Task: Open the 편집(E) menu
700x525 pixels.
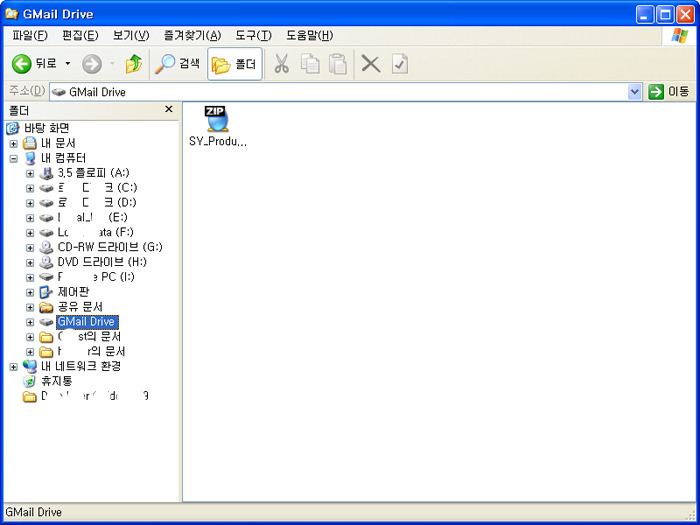Action: click(80, 36)
